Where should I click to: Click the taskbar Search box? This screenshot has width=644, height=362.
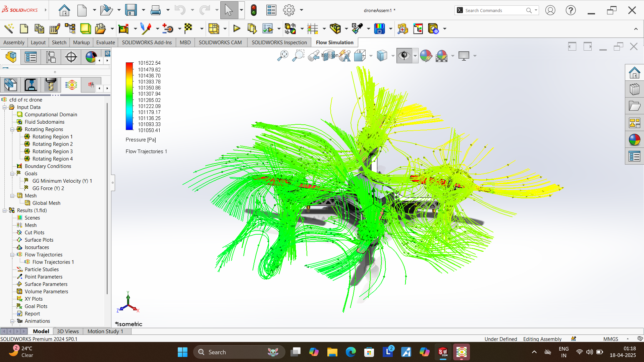(239, 352)
